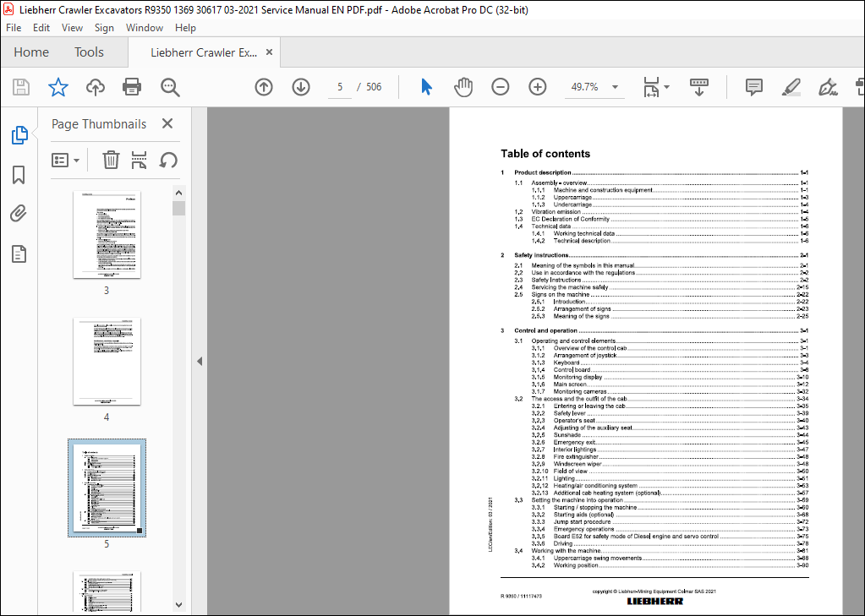Click thumbnail scrollbar up arrow
865x616 pixels.
[178, 193]
